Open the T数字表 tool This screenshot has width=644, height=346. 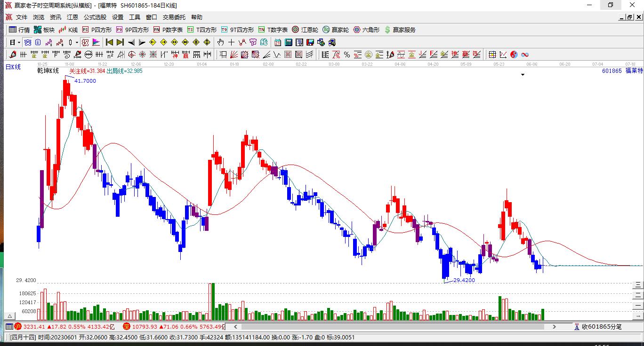[273, 30]
